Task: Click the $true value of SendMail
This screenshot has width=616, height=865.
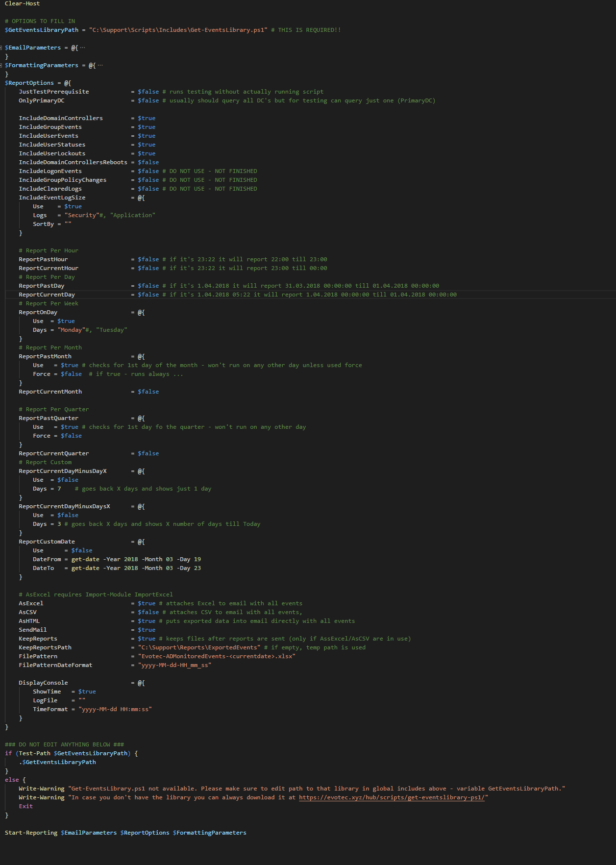Action: point(147,630)
